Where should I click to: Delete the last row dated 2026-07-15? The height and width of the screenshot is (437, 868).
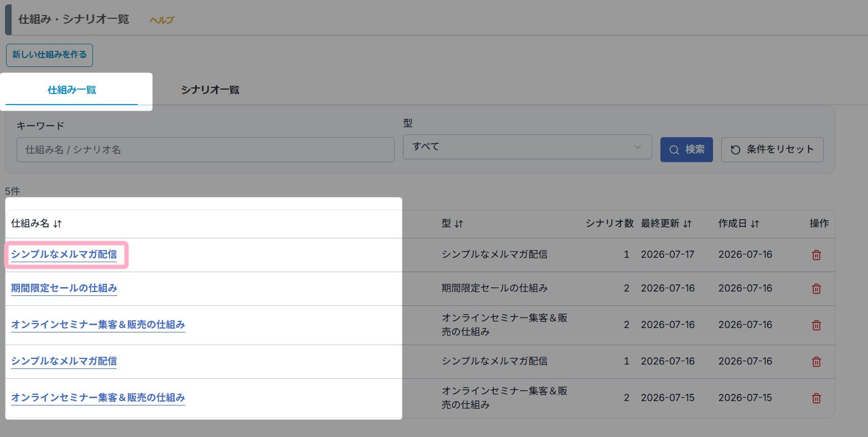point(816,398)
